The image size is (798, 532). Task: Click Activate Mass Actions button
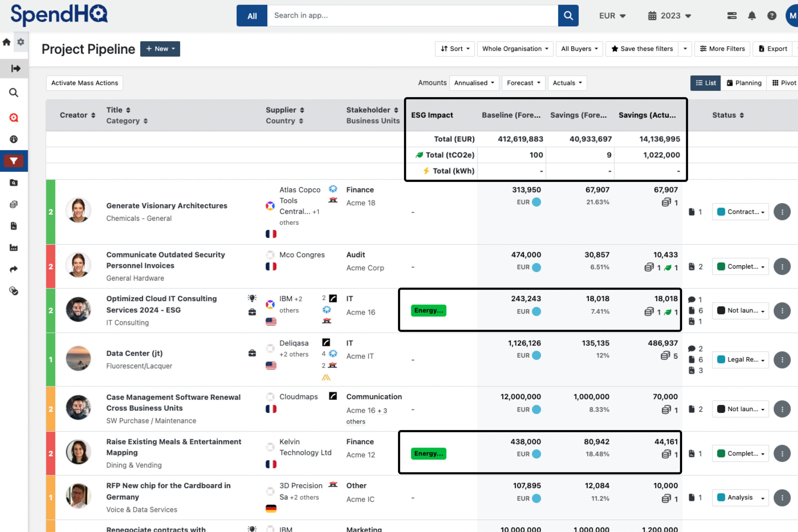coord(84,83)
